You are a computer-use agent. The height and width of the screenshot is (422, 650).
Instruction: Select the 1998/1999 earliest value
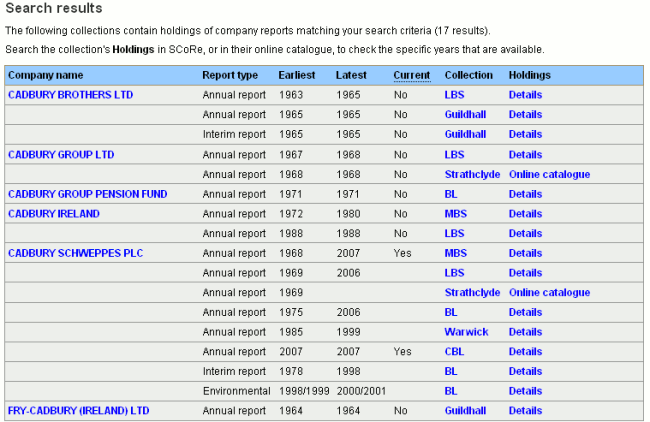(x=304, y=391)
